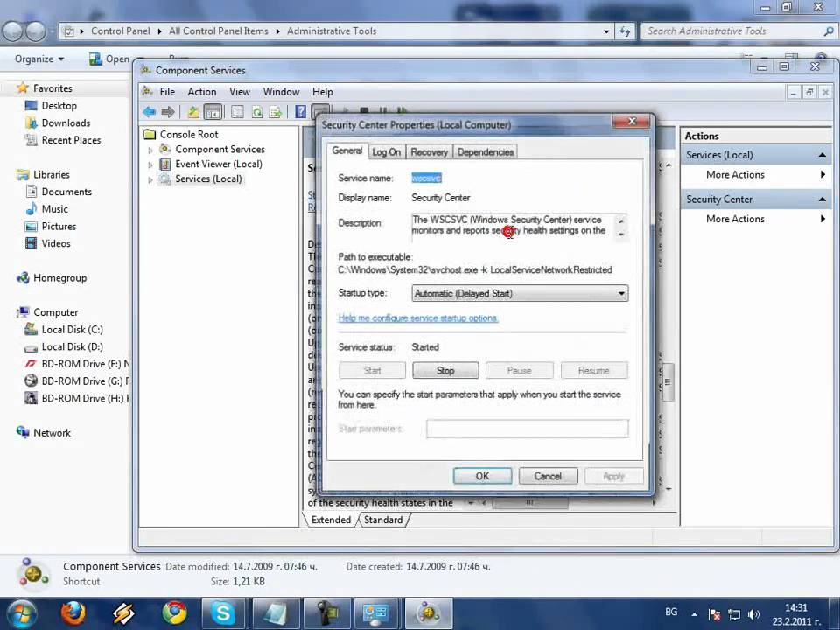Click the volume speaker tray icon
The height and width of the screenshot is (630, 840).
click(x=753, y=614)
